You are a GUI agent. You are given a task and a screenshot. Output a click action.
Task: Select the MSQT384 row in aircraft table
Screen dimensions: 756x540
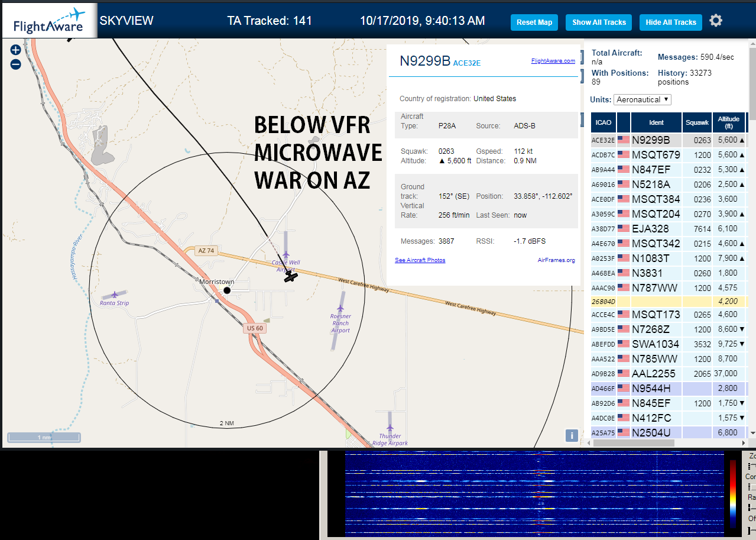coord(670,199)
